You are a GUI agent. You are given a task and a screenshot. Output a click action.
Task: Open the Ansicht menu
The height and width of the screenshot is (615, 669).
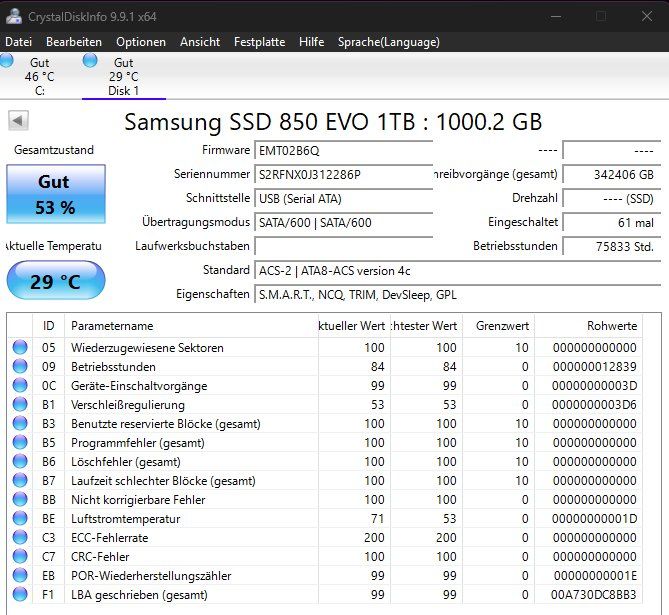click(x=200, y=42)
